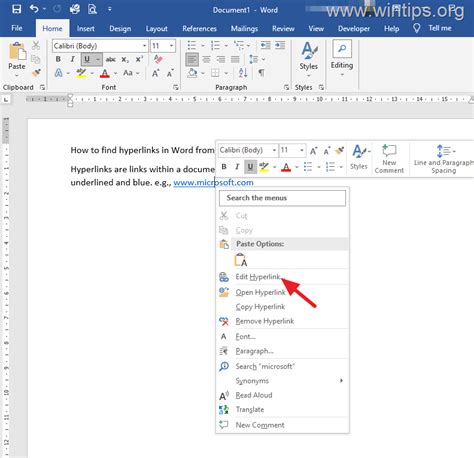Follow the www.microsoft.com hyperlink in the document
The height and width of the screenshot is (458, 474).
pos(213,183)
